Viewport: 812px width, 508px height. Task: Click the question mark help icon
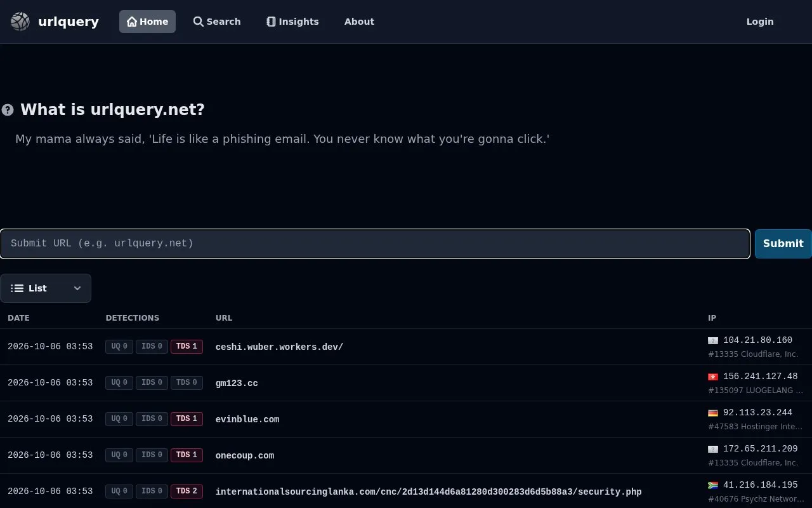[8, 110]
